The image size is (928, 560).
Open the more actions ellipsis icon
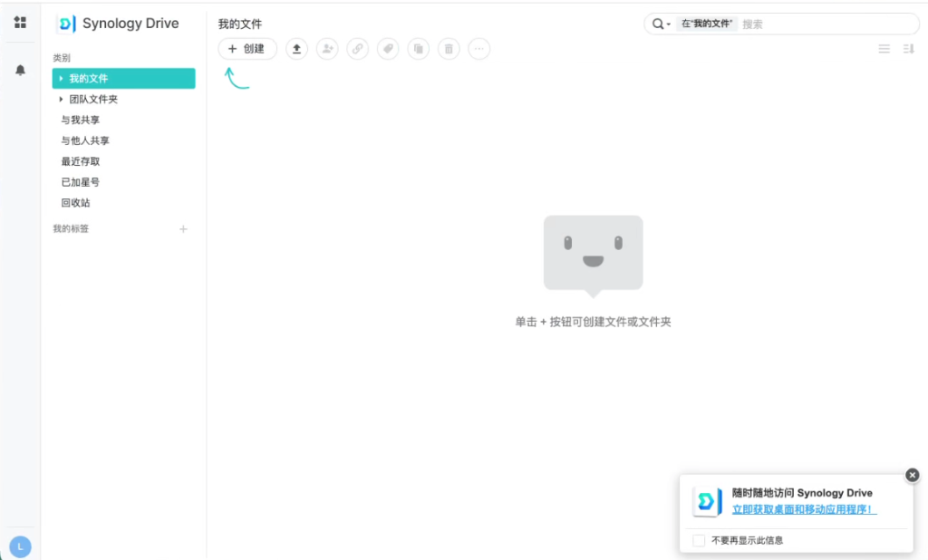(x=478, y=49)
